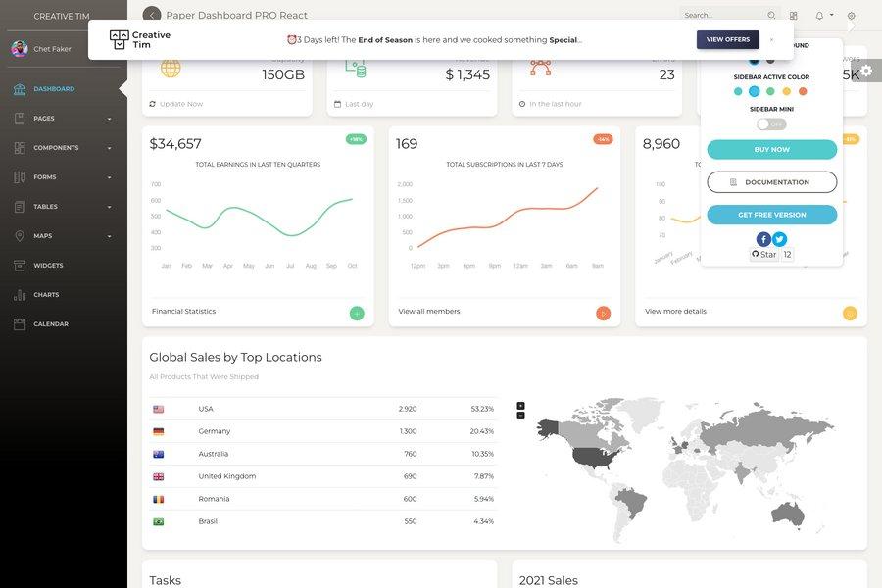Expand the Tables sidebar menu
The width and height of the screenshot is (882, 588).
coord(64,207)
